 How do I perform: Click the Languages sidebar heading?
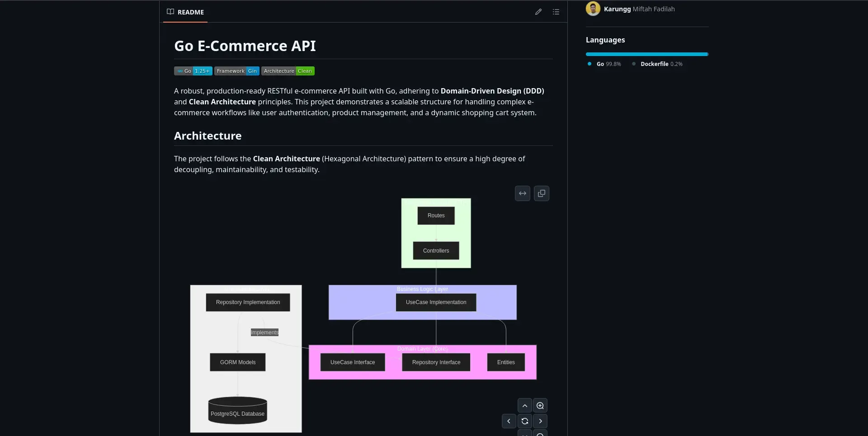[x=605, y=40]
